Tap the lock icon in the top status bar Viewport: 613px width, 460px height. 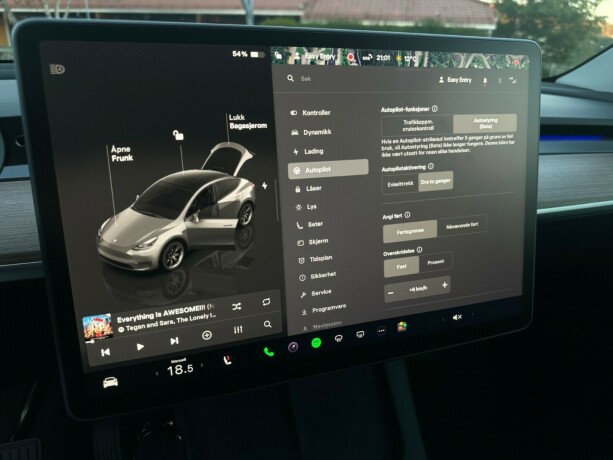[278, 55]
